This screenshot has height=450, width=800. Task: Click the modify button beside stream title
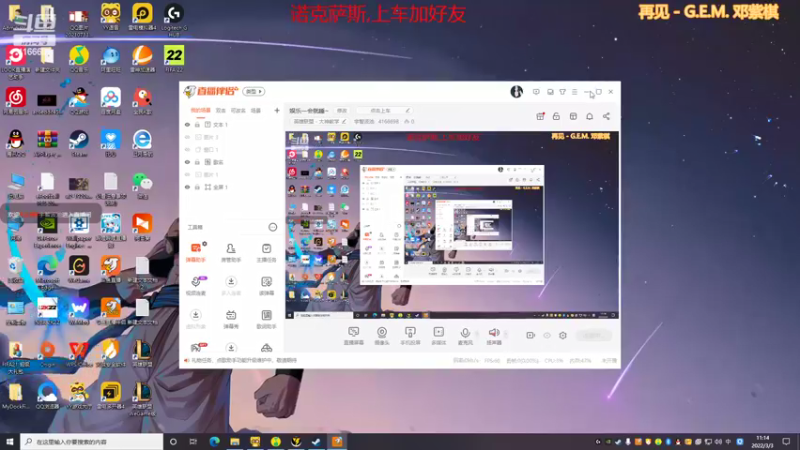[x=341, y=110]
